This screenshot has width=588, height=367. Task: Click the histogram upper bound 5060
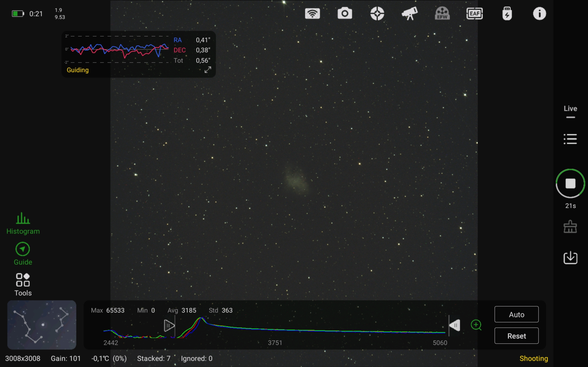tap(440, 343)
